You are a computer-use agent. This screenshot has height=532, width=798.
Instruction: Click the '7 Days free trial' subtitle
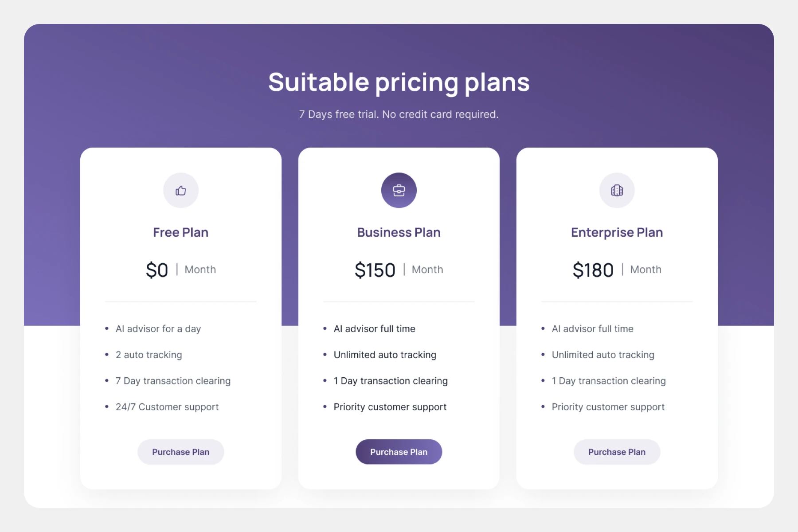(x=399, y=114)
